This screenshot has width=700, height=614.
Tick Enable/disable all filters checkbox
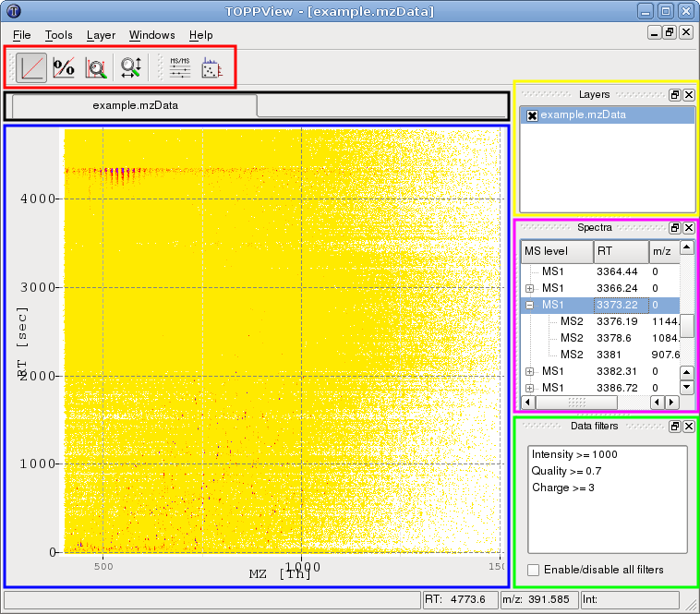point(533,570)
